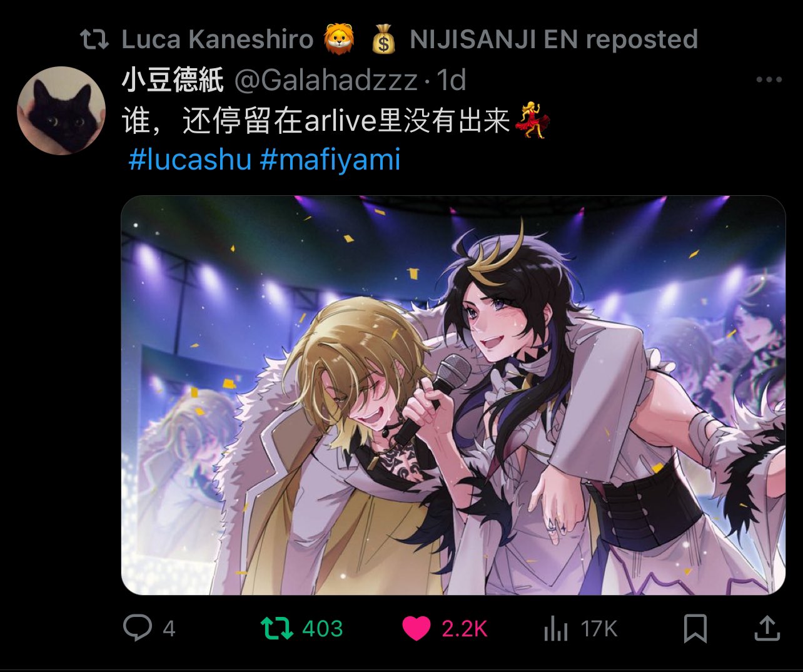Open the @Galahadzzz handle
The height and width of the screenshot is (672, 803).
click(326, 79)
